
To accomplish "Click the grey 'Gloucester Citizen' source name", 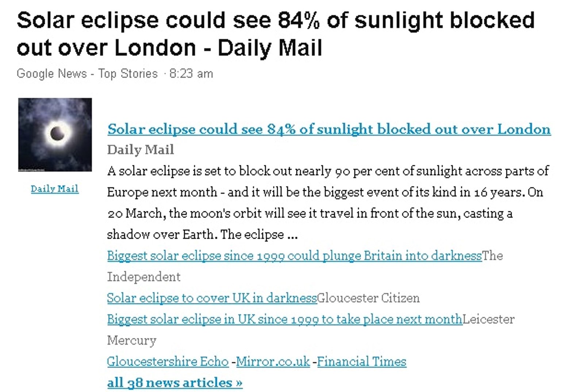I will (368, 298).
